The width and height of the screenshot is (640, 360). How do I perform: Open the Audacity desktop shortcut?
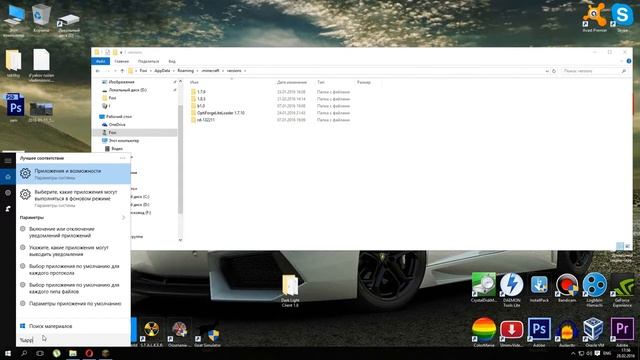click(567, 332)
